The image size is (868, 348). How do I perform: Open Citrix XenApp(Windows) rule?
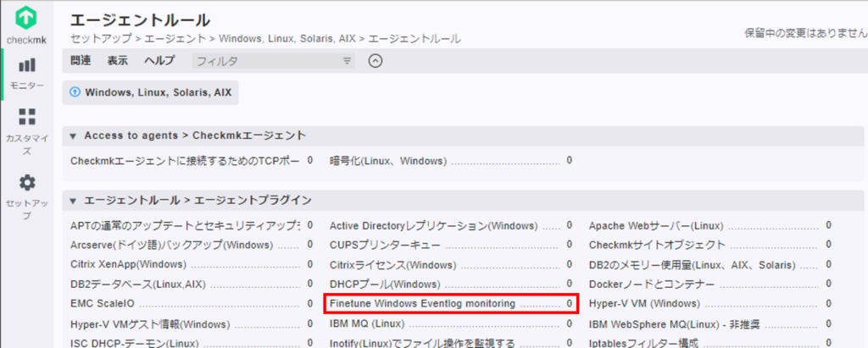(x=129, y=264)
